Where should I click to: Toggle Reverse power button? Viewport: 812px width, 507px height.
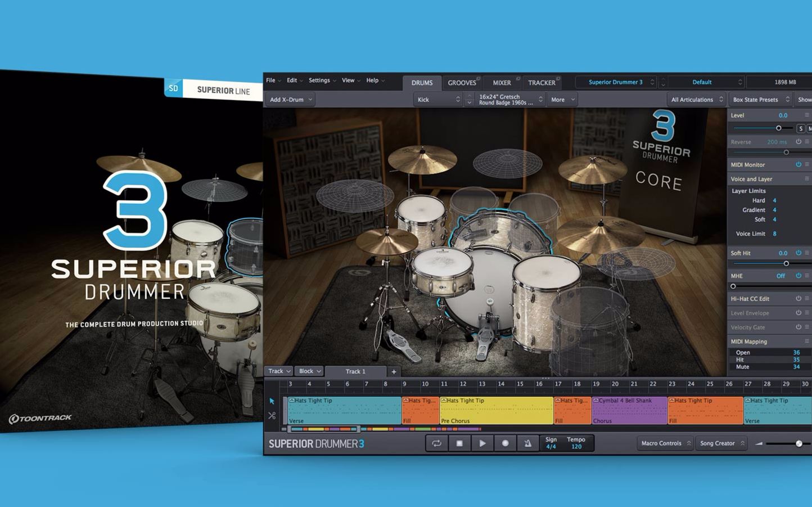[799, 142]
